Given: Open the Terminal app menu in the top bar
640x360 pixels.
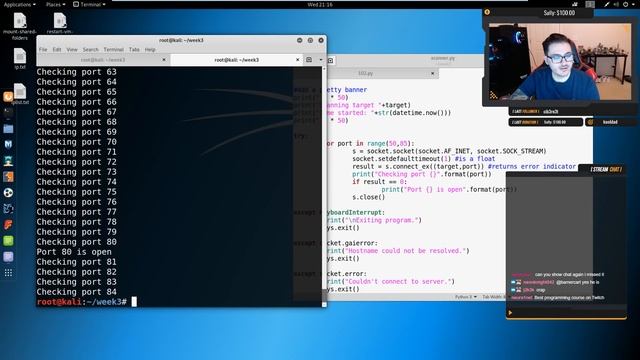Looking at the screenshot, I should coord(89,4).
